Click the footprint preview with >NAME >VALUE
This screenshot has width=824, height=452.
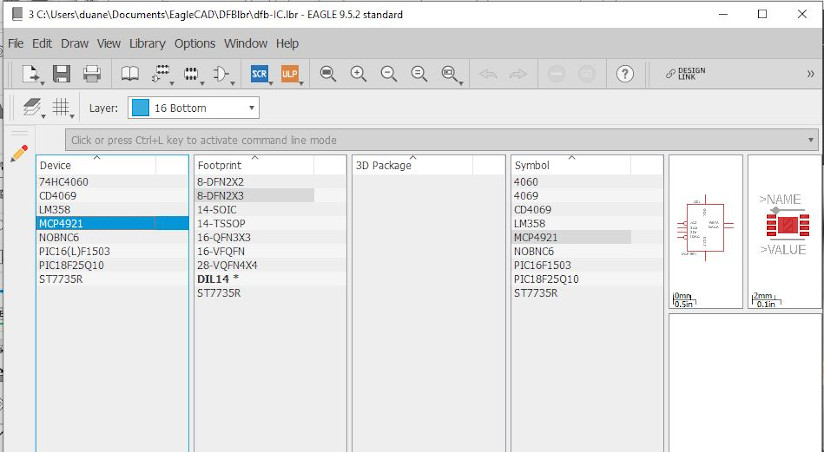click(785, 231)
